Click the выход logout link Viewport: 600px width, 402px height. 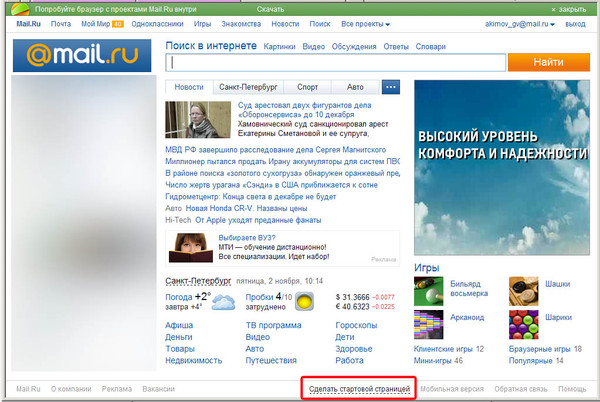[576, 24]
